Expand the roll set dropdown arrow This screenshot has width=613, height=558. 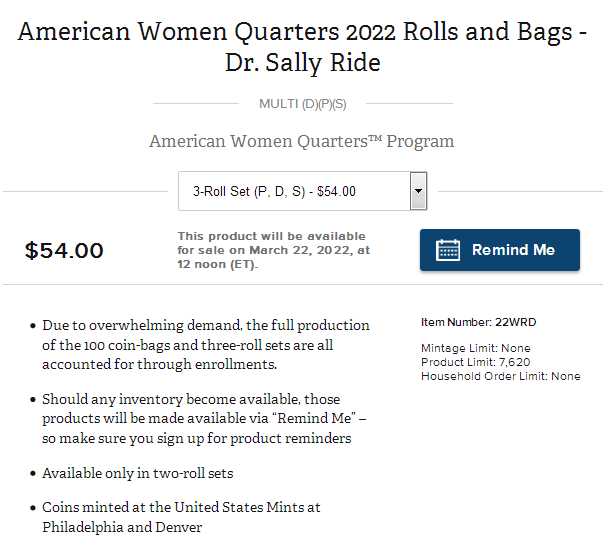(419, 191)
